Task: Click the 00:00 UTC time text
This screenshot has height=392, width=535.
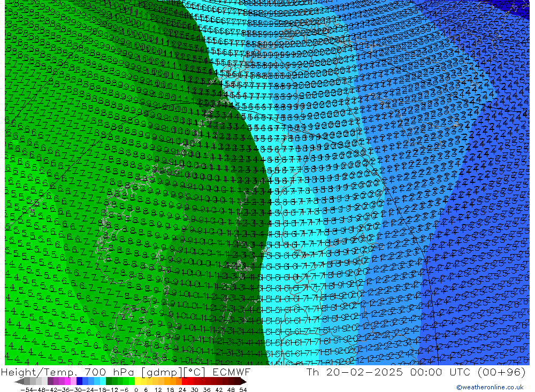Action: point(440,372)
